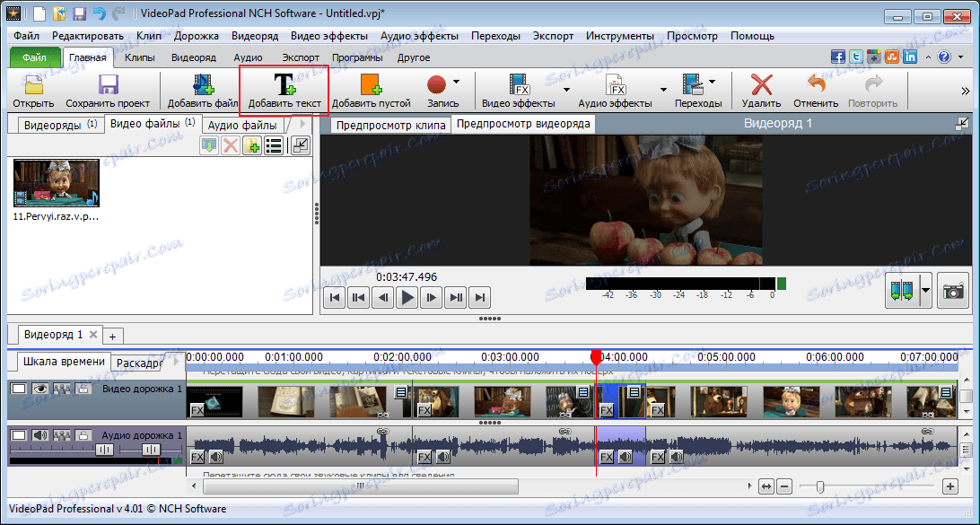This screenshot has width=980, height=525.
Task: Toggle lock on Видео дорожка 1
Action: click(x=83, y=389)
